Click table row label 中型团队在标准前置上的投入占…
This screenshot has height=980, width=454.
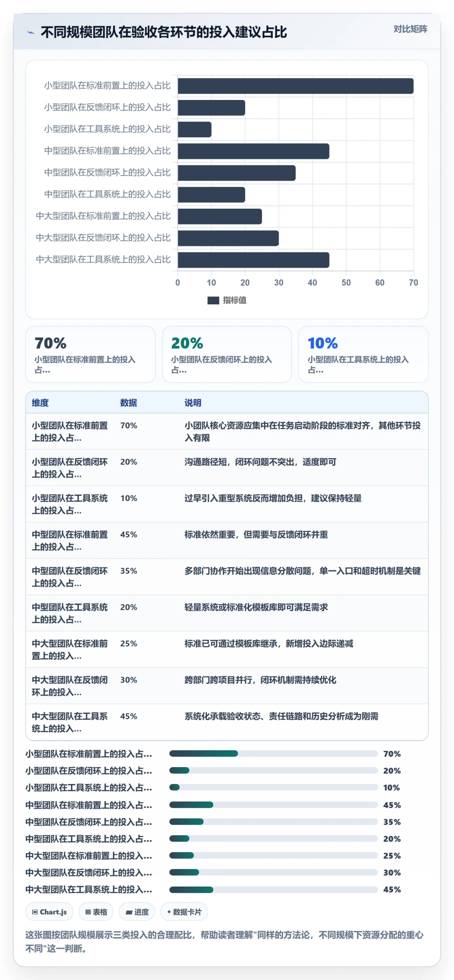coord(70,541)
